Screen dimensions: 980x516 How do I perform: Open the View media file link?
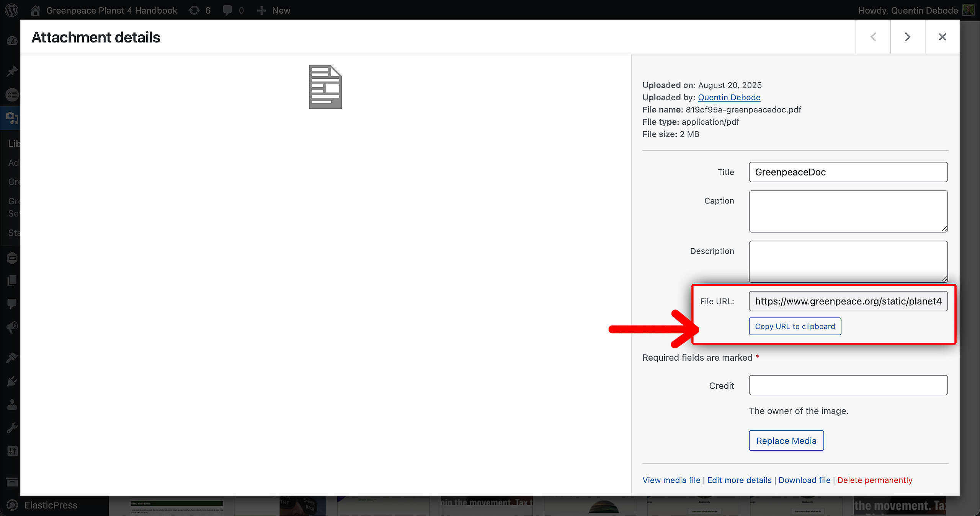671,480
